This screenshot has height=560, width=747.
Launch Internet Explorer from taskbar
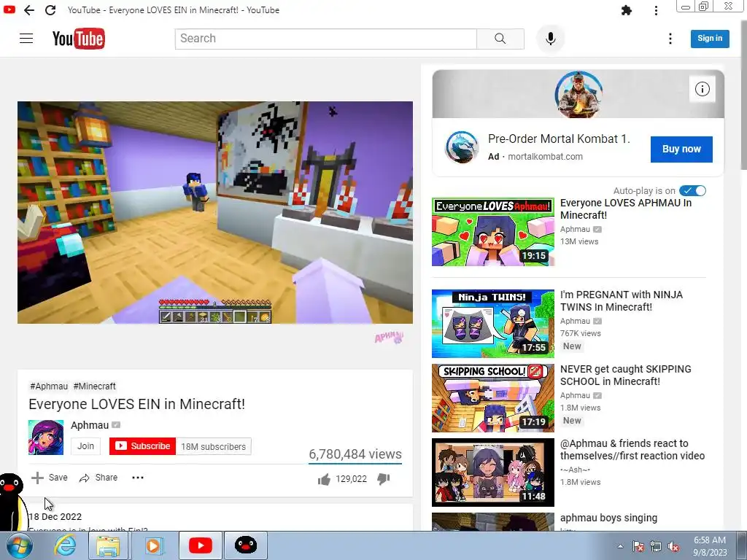pos(64,545)
